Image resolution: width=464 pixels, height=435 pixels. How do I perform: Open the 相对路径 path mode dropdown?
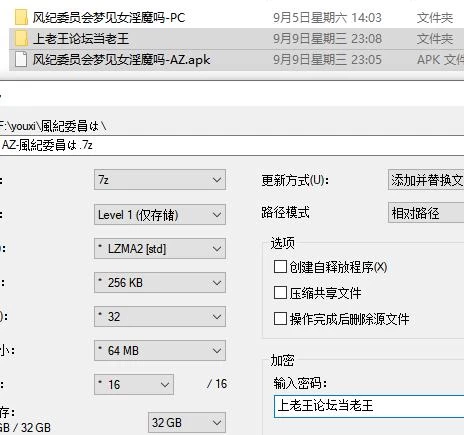click(x=426, y=213)
